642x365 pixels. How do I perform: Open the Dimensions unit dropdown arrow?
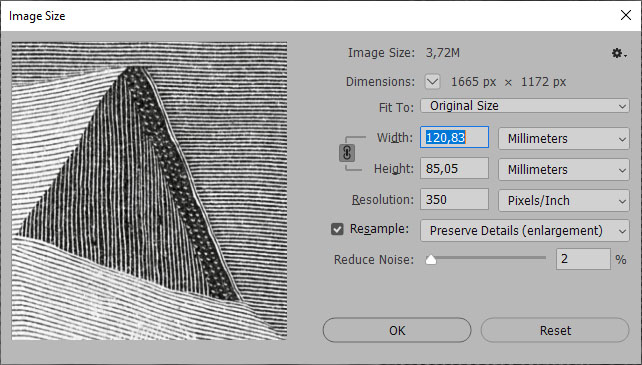point(432,82)
